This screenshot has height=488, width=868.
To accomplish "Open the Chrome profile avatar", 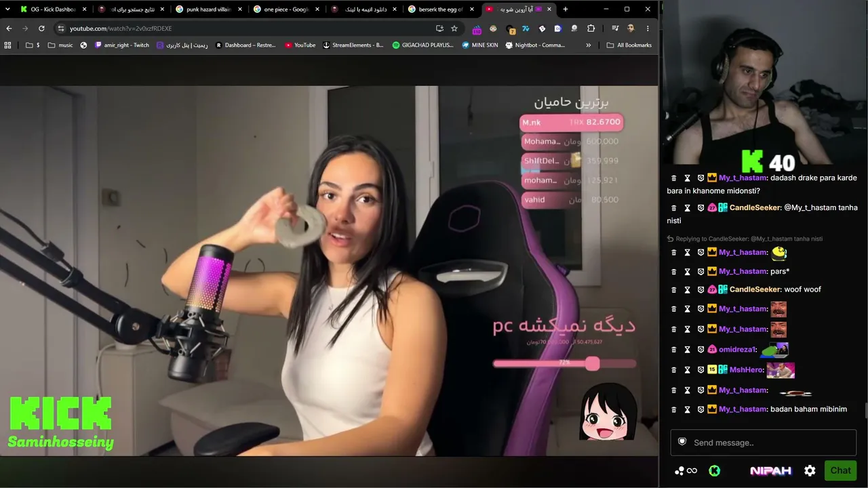I will coord(631,28).
